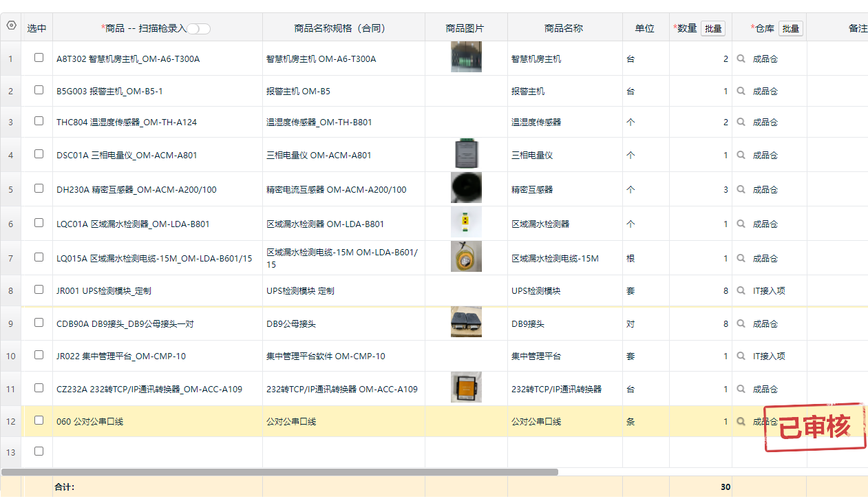
Task: Check the box for DSC01A 三相电量仪 row
Action: coord(39,154)
